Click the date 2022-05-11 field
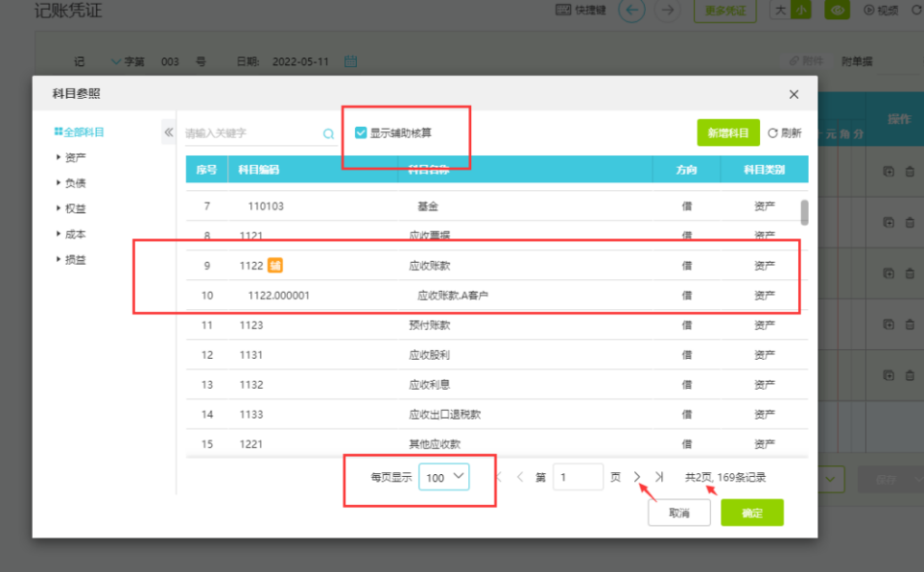The height and width of the screenshot is (572, 924). click(x=300, y=61)
